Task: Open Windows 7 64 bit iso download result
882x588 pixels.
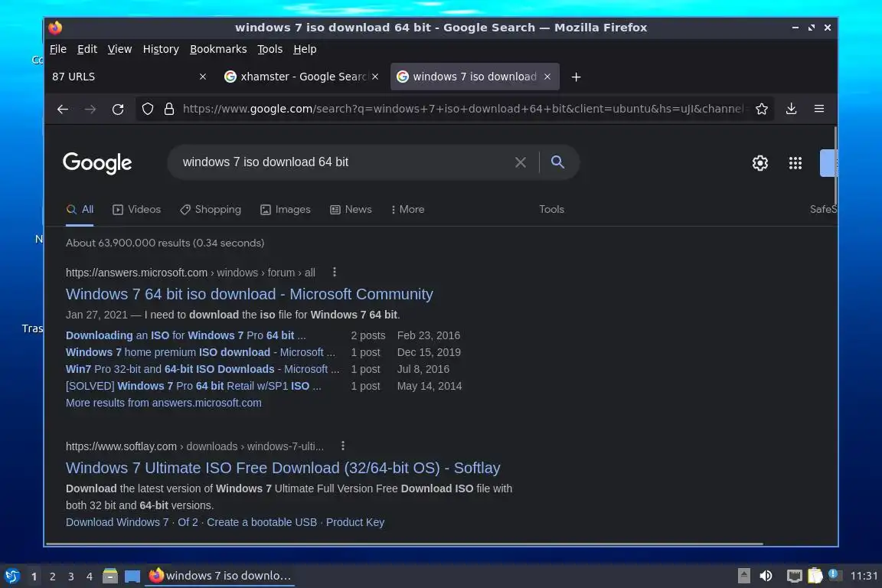Action: coord(249,294)
